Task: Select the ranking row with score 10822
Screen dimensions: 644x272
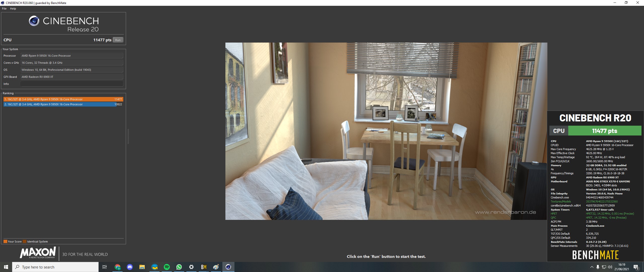Action: click(x=63, y=104)
